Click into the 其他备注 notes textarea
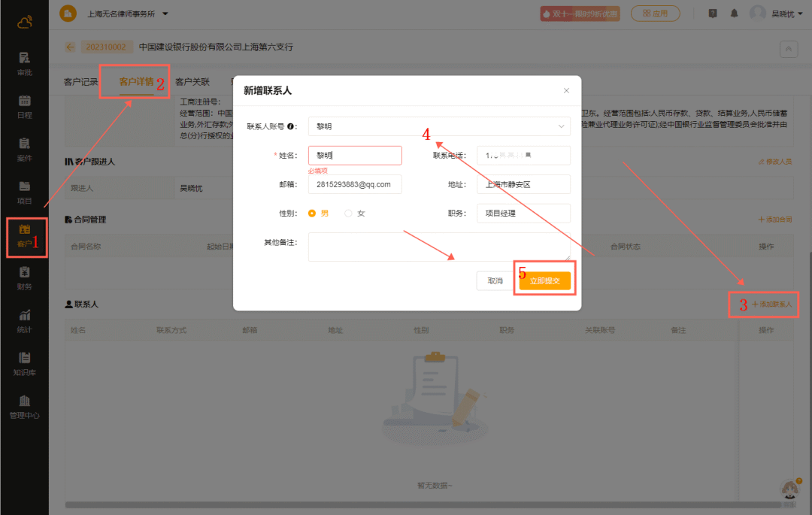 [x=439, y=247]
